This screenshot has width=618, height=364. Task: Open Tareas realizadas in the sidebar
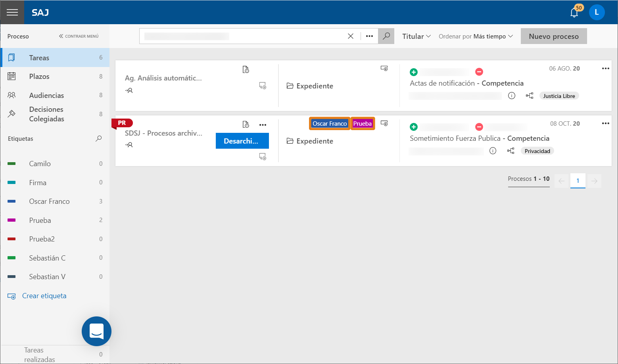point(55,354)
